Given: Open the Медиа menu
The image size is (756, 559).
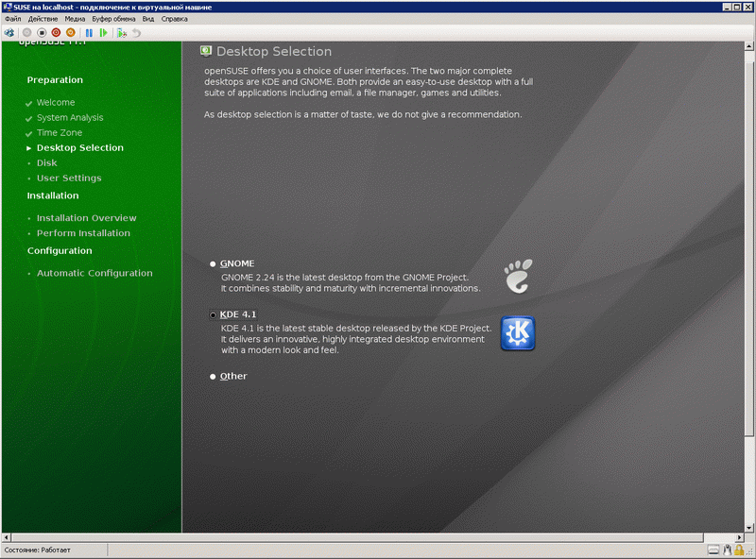Looking at the screenshot, I should (x=75, y=19).
